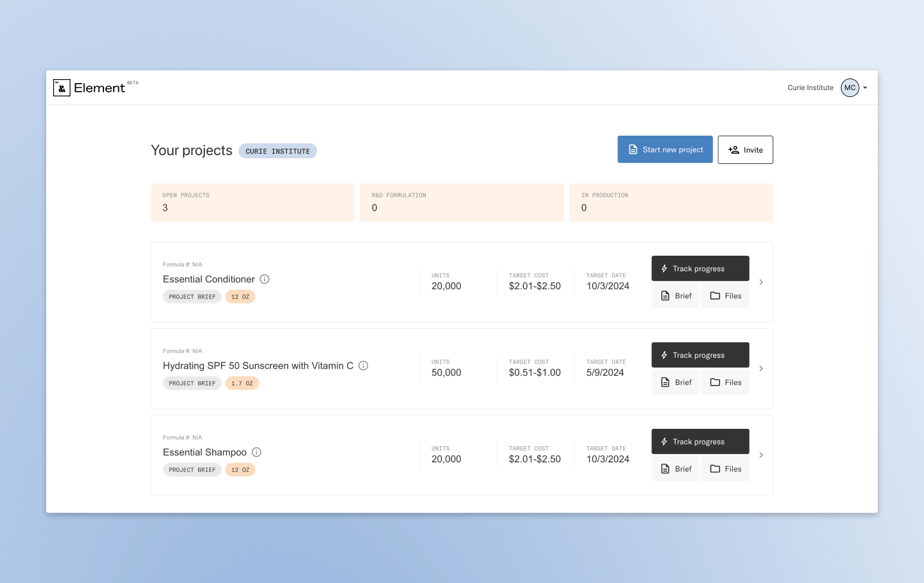Click Start new project button
This screenshot has height=583, width=924.
tap(665, 150)
